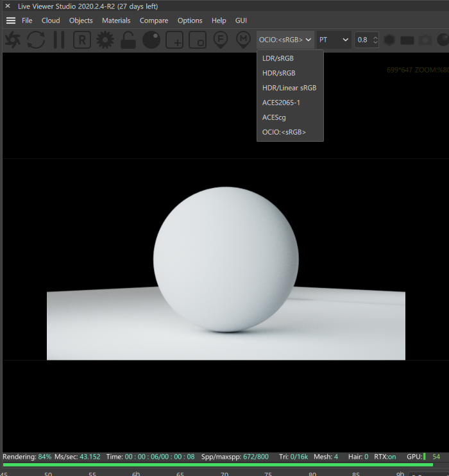Click the green render progress bar

pos(217,464)
